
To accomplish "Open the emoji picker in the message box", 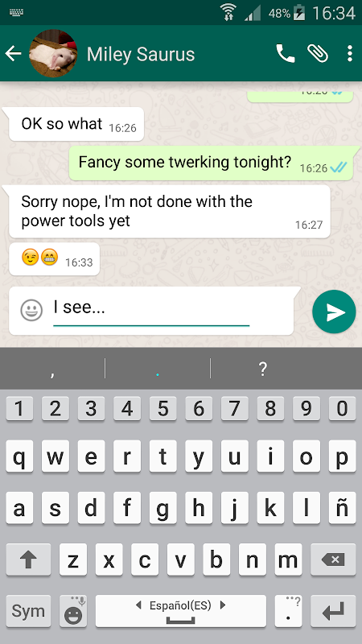I will (31, 310).
